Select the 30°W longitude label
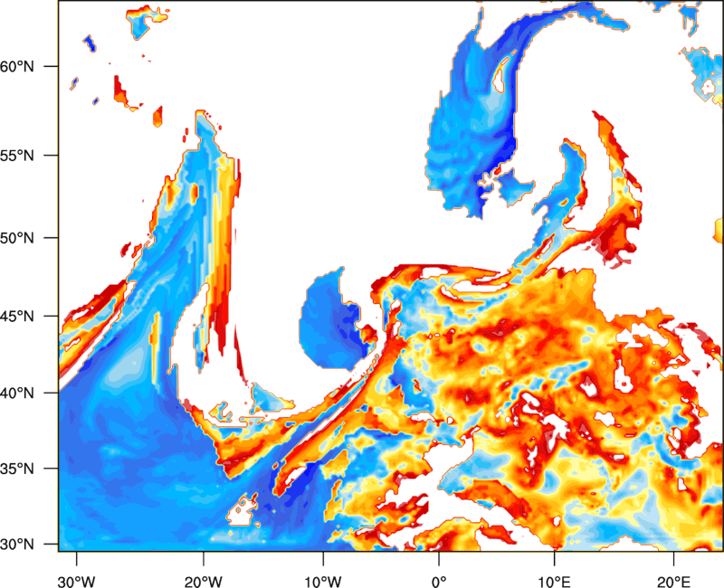The height and width of the screenshot is (588, 724). point(77,582)
